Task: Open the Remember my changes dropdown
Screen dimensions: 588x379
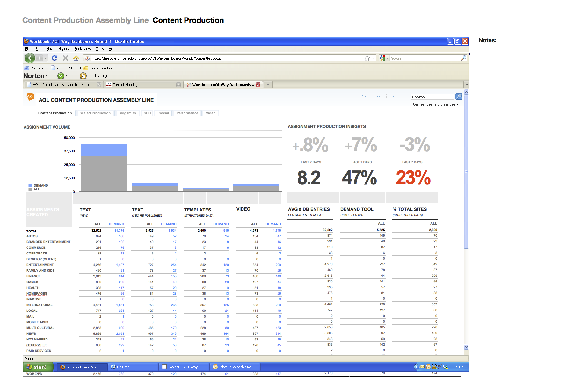Action: click(436, 104)
